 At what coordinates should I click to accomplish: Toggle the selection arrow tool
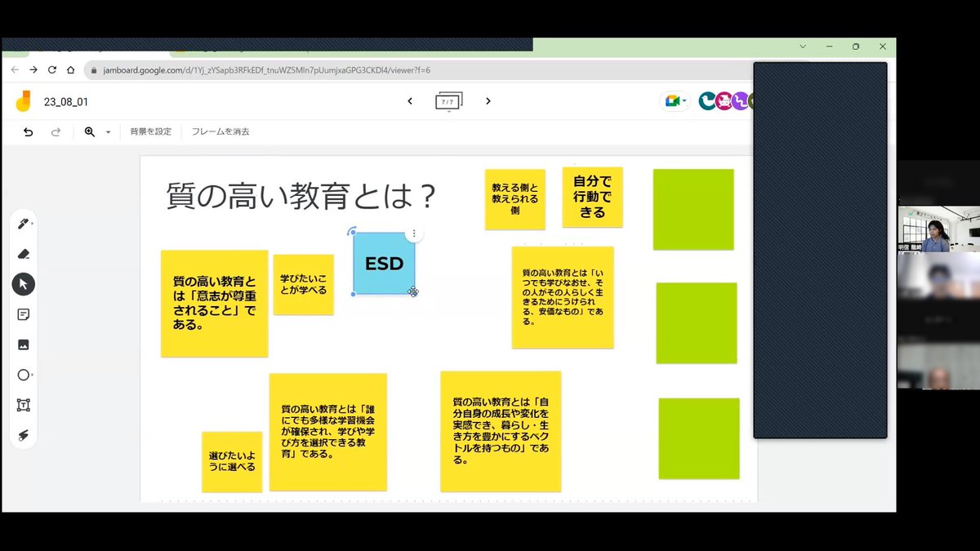point(24,284)
